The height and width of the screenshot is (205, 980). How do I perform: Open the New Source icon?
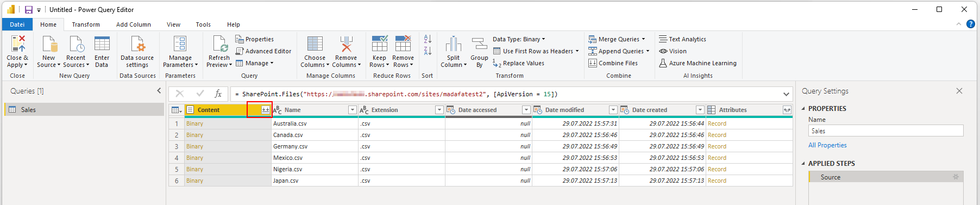click(x=49, y=44)
